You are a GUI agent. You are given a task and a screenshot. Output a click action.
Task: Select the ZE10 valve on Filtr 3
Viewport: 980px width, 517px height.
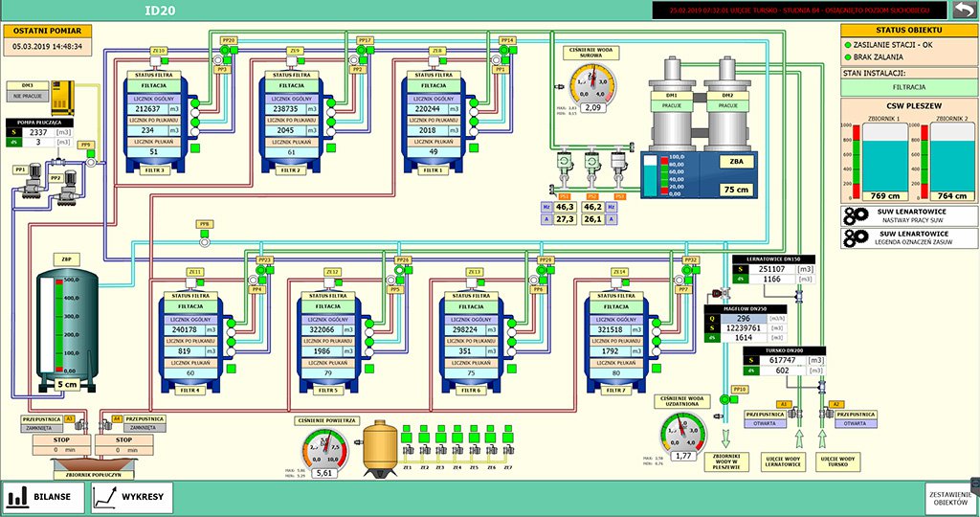pyautogui.click(x=154, y=60)
